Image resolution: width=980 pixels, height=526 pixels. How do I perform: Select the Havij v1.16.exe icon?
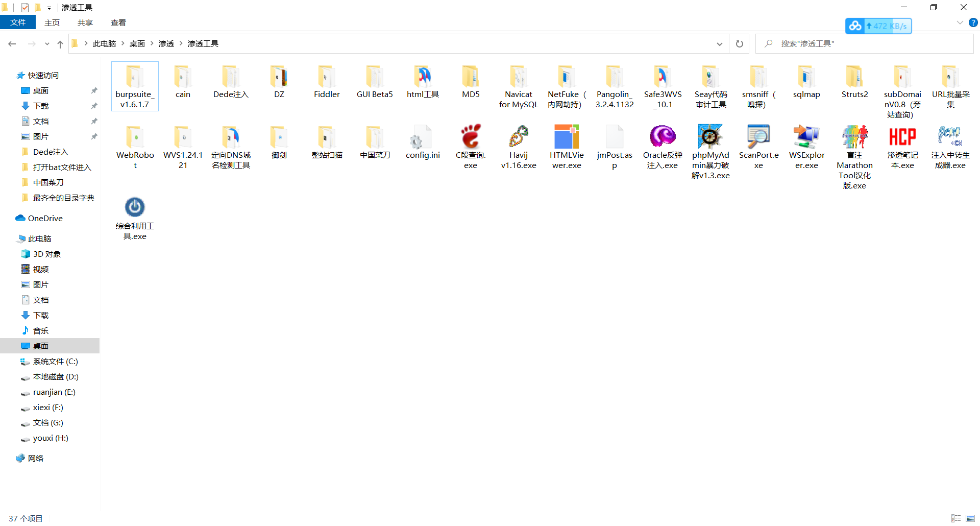(x=519, y=137)
